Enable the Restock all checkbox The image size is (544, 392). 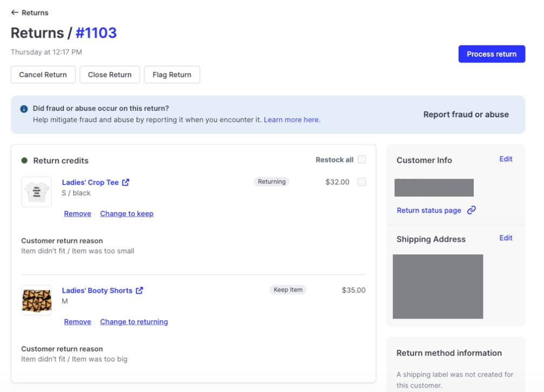coord(361,159)
